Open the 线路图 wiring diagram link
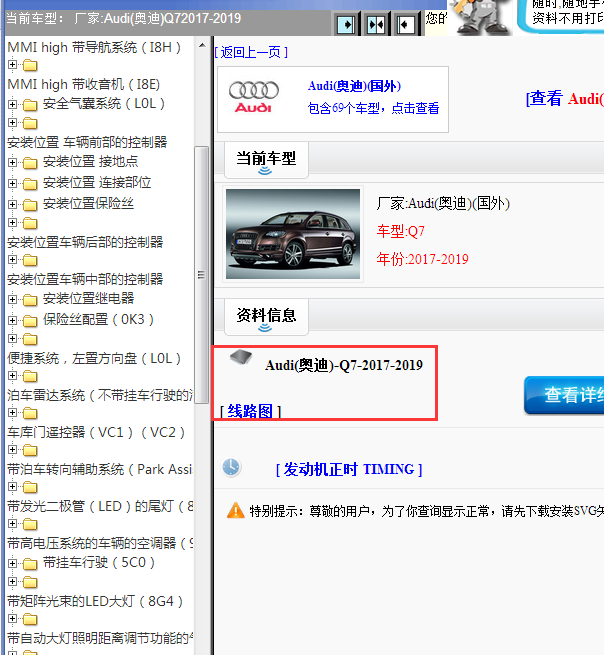The width and height of the screenshot is (604, 655). coord(250,411)
